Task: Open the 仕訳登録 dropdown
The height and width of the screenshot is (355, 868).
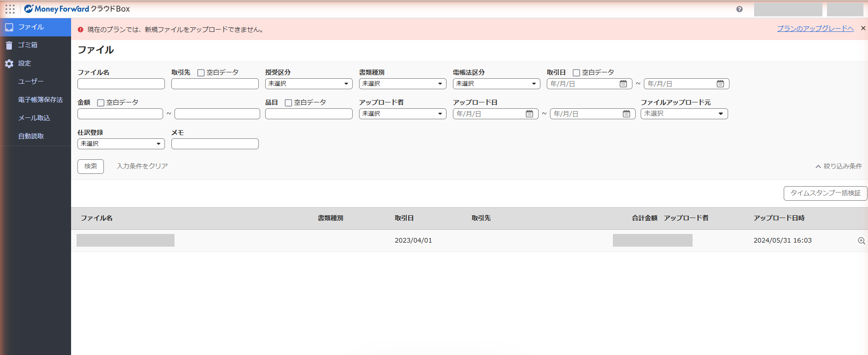Action: pyautogui.click(x=121, y=144)
